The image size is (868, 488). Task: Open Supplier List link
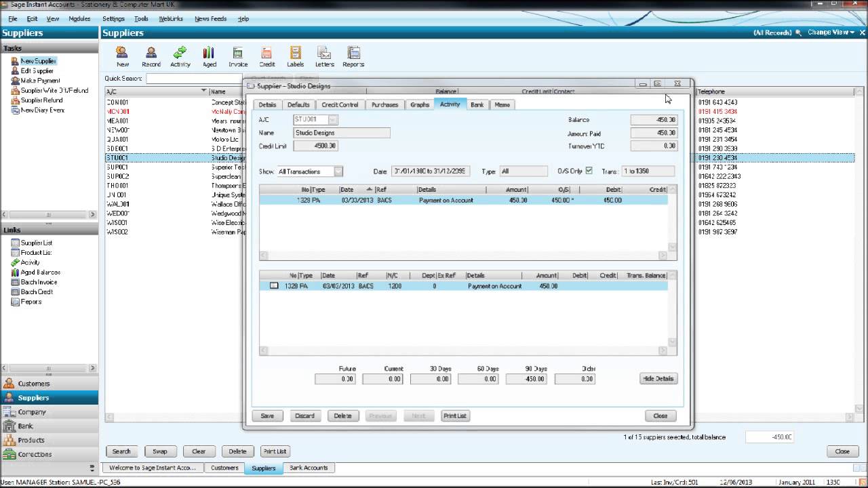(x=36, y=243)
